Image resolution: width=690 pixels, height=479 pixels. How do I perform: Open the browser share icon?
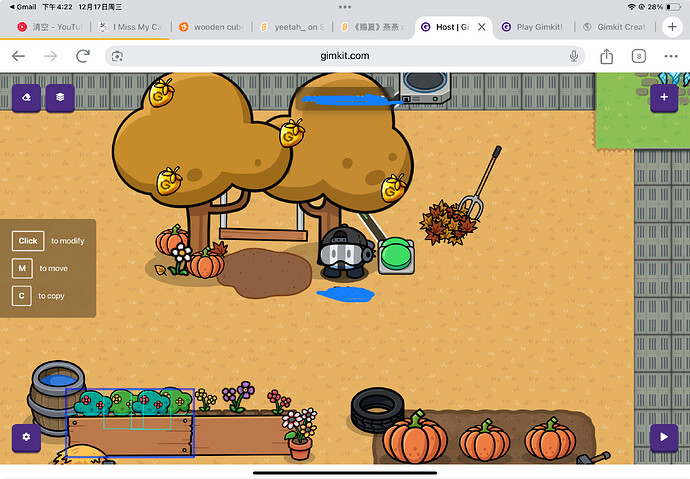(x=606, y=56)
